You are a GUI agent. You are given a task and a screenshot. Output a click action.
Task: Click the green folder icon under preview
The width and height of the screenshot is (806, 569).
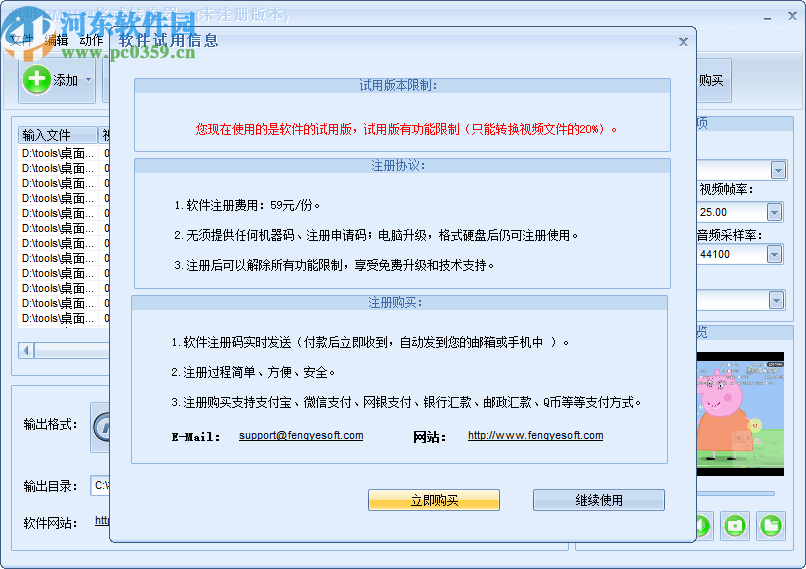(771, 526)
